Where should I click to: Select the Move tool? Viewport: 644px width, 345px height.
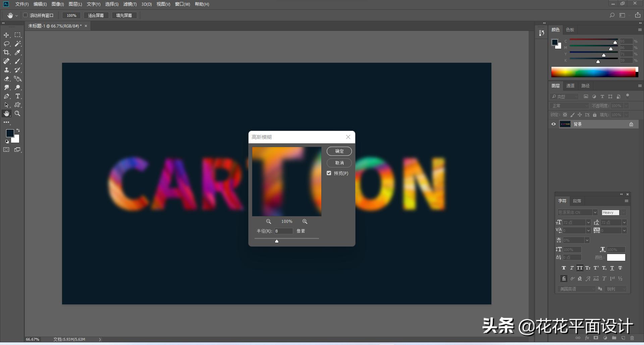point(6,35)
